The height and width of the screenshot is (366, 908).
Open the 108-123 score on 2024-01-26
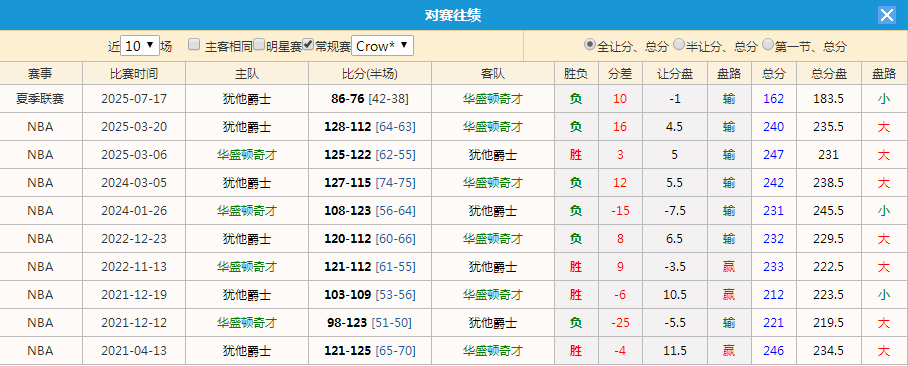pos(347,211)
